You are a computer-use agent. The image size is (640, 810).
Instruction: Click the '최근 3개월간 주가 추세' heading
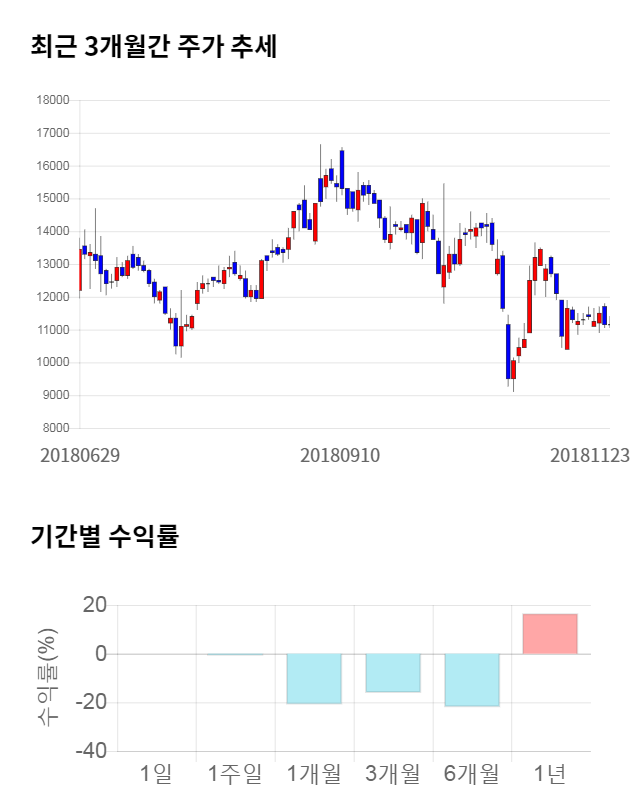(x=153, y=47)
